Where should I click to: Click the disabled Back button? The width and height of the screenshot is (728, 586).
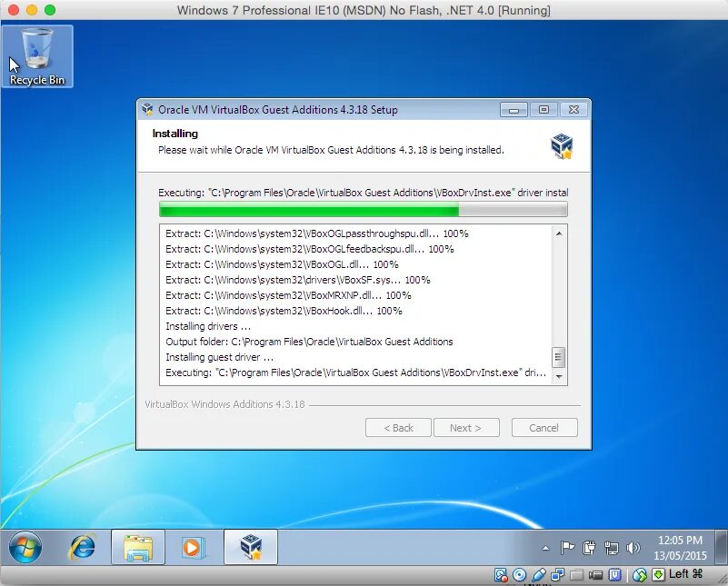tap(398, 428)
